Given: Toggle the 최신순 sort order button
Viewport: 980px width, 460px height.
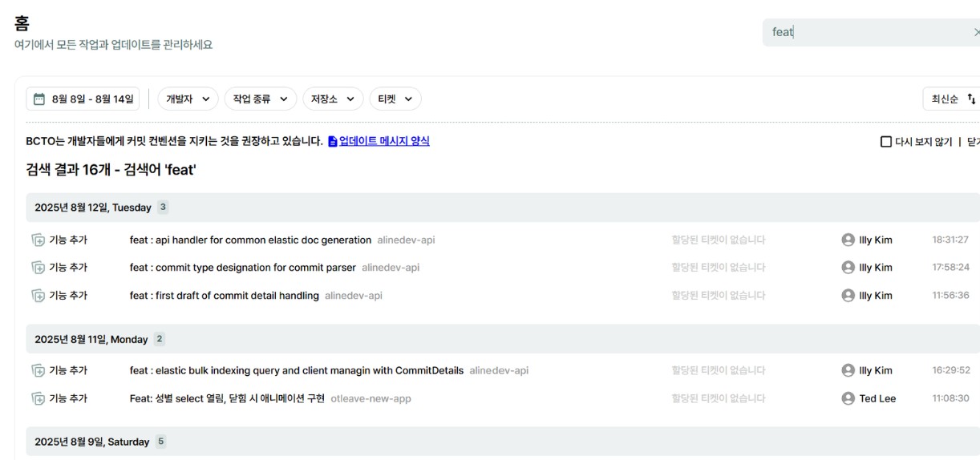Looking at the screenshot, I should coord(953,99).
